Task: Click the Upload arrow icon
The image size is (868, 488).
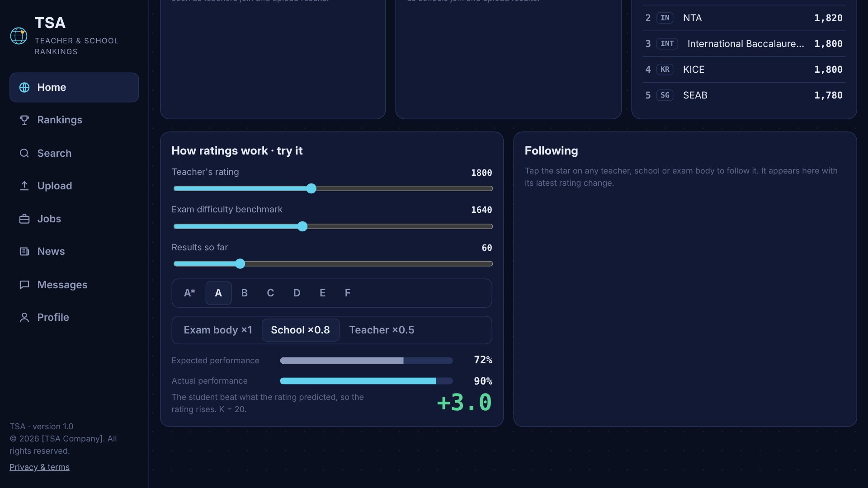Action: click(24, 186)
